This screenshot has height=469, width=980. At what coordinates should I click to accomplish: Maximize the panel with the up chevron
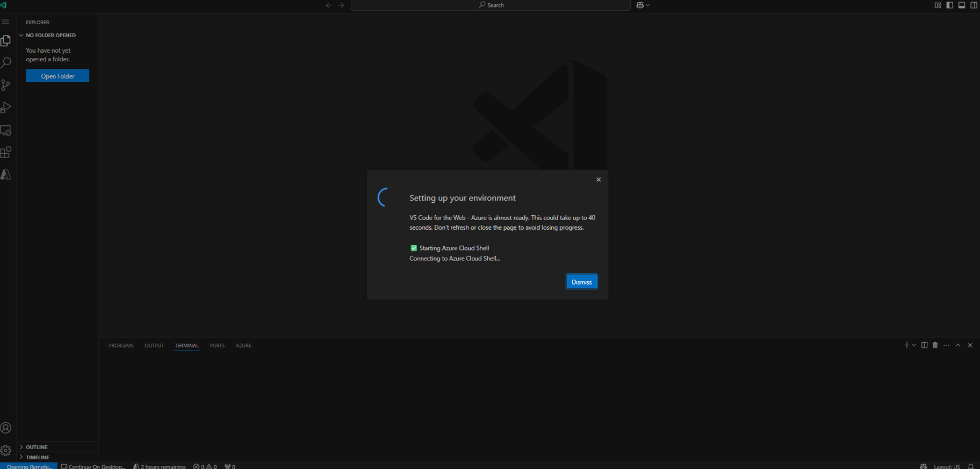pos(958,345)
